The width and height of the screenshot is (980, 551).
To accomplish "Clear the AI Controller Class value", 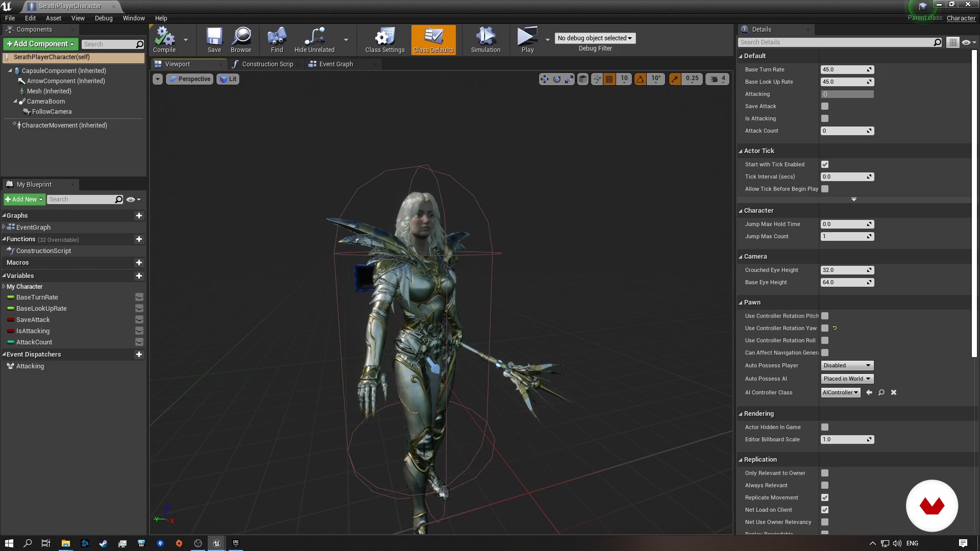I will [x=894, y=393].
